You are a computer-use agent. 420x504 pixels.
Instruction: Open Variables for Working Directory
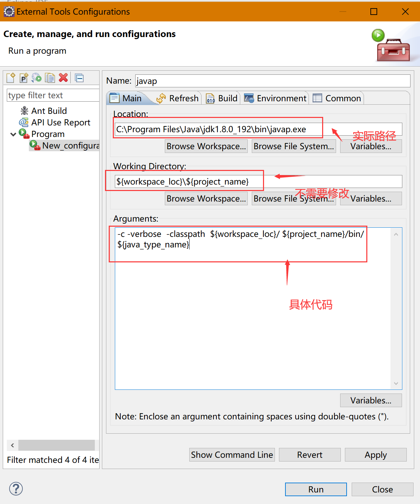click(371, 198)
